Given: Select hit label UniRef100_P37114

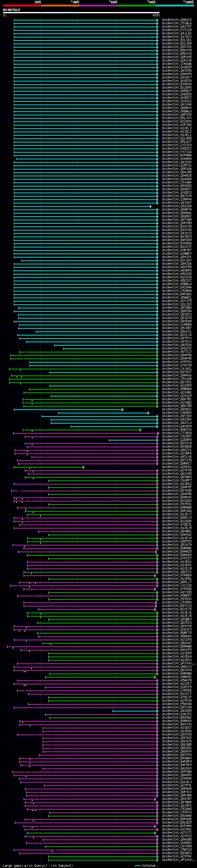Looking at the screenshot, I should pyautogui.click(x=177, y=152).
